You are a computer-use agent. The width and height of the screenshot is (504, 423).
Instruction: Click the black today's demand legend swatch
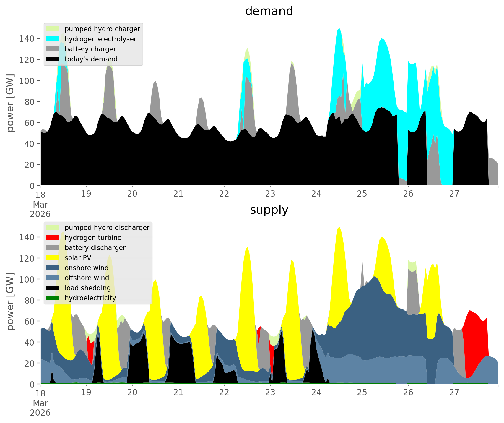pyautogui.click(x=53, y=59)
